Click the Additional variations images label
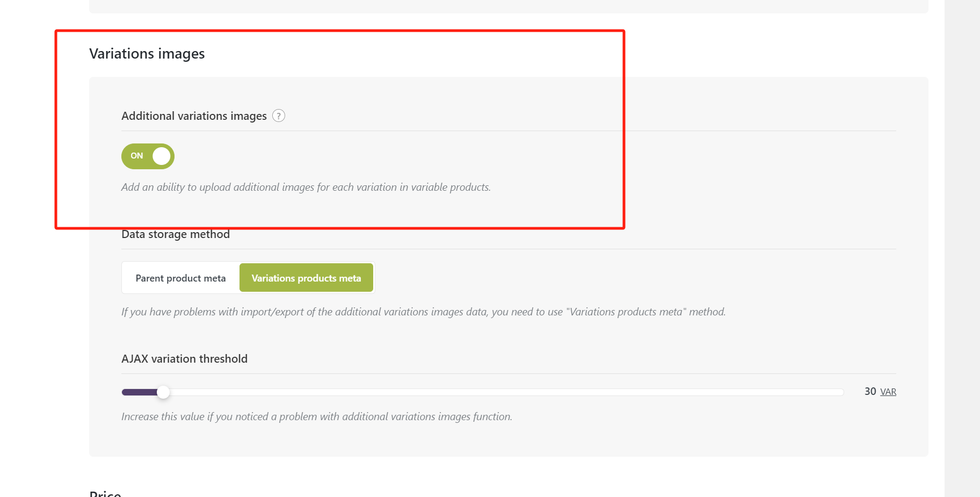Viewport: 980px width, 497px height. click(194, 116)
